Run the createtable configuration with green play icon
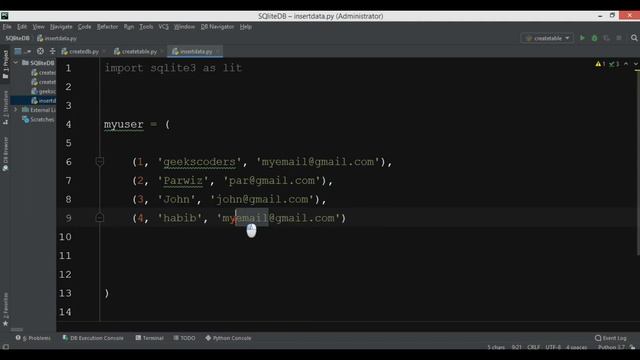The image size is (640, 360). (582, 38)
